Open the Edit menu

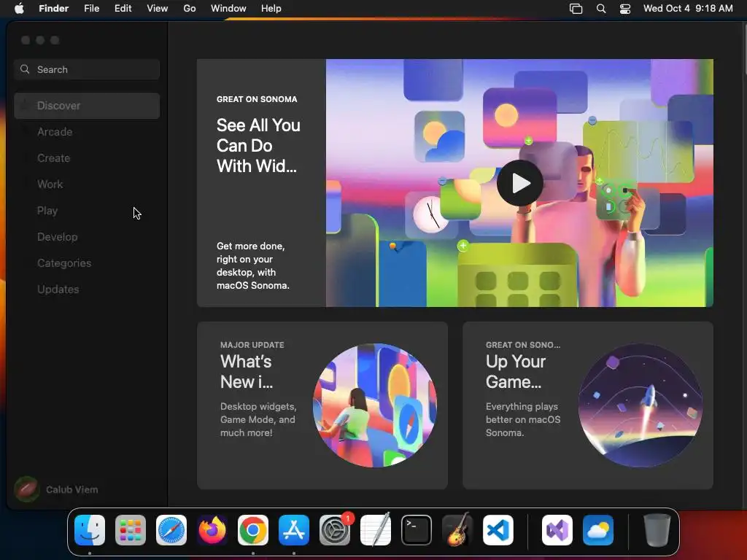(123, 9)
